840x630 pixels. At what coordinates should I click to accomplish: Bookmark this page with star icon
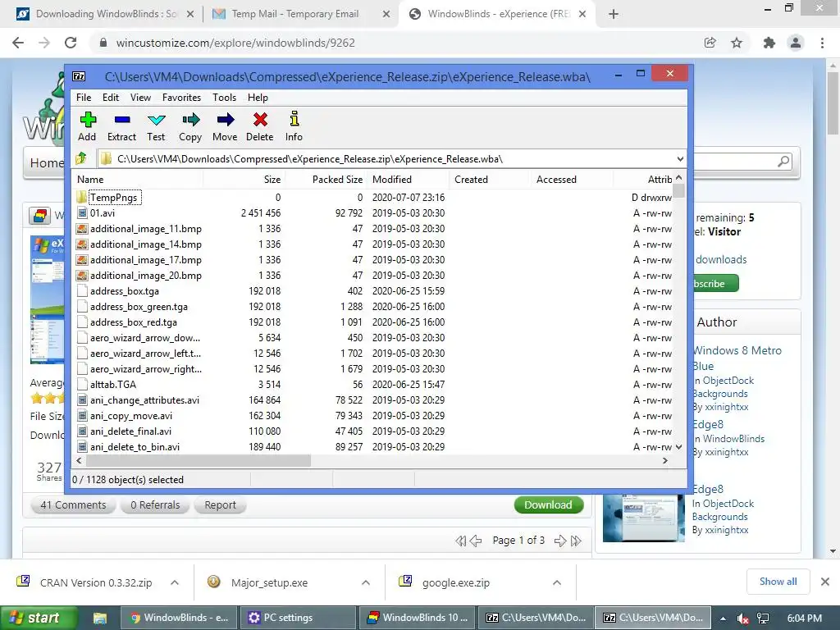pos(737,43)
